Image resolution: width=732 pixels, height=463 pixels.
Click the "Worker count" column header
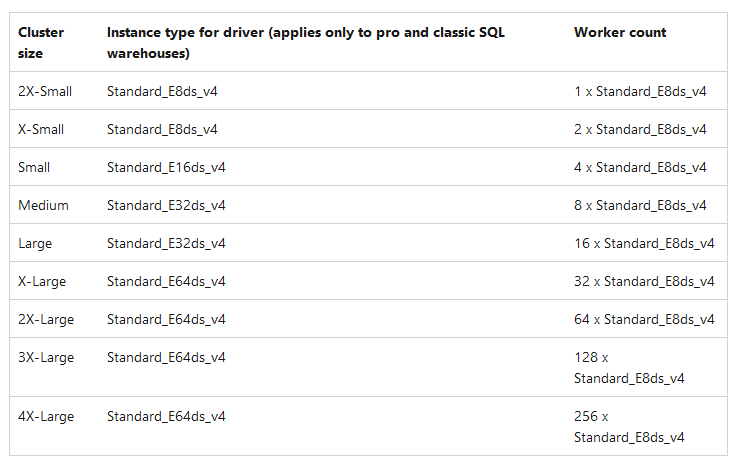(x=620, y=33)
